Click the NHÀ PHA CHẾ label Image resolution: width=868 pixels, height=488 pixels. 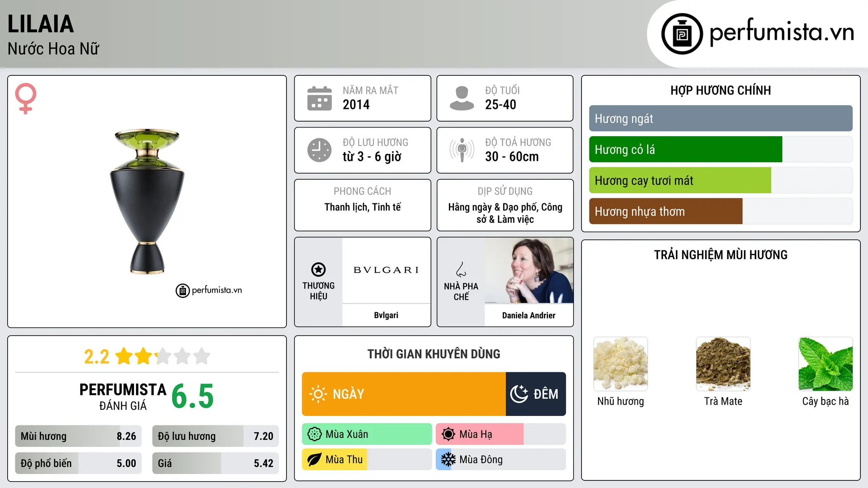click(461, 291)
